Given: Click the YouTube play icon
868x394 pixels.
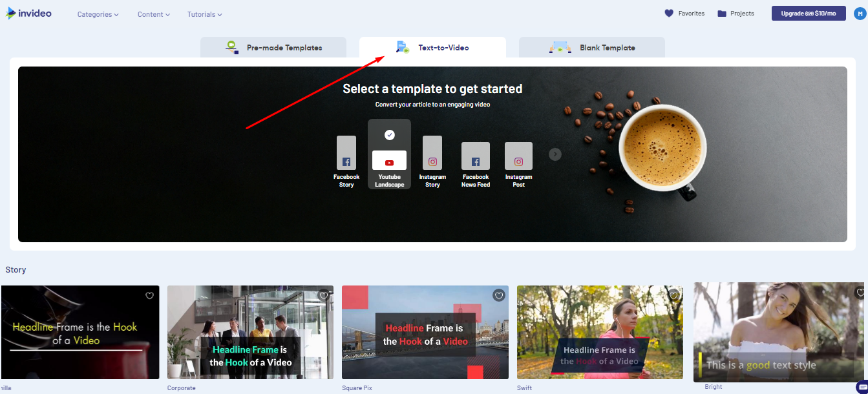Looking at the screenshot, I should tap(389, 163).
